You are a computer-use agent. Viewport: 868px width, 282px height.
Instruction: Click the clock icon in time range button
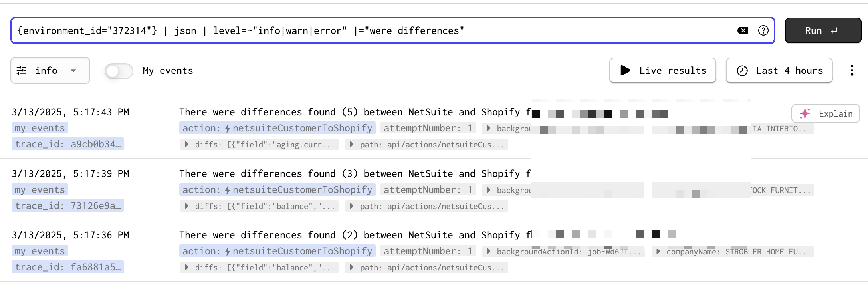tap(742, 71)
